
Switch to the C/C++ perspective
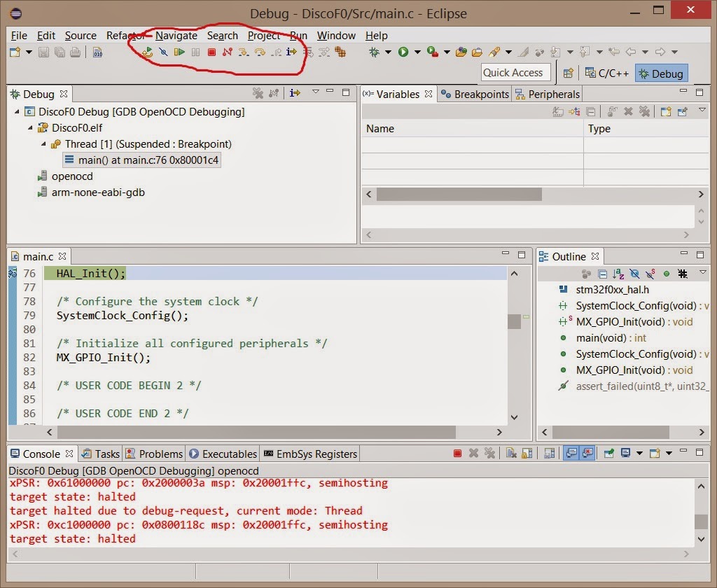[607, 73]
